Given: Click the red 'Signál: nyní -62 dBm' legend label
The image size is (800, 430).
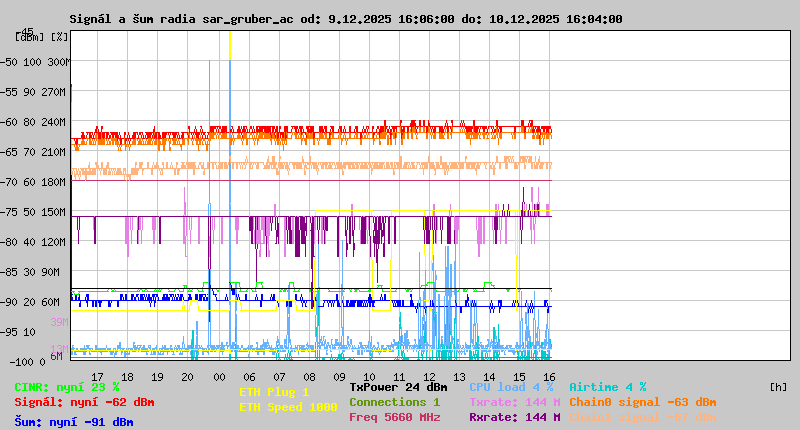Looking at the screenshot, I should pyautogui.click(x=84, y=402).
